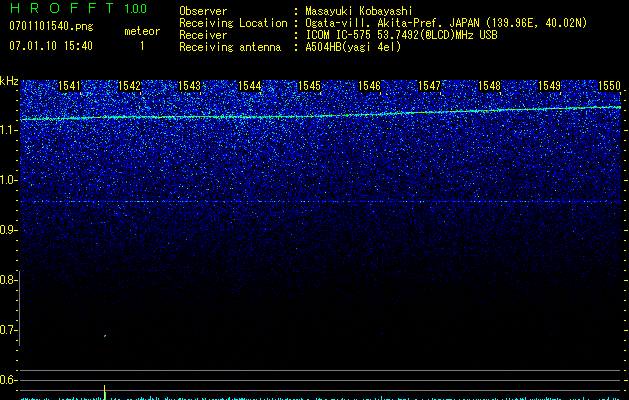Click the 1.1 kHz frequency tick label

click(7, 130)
